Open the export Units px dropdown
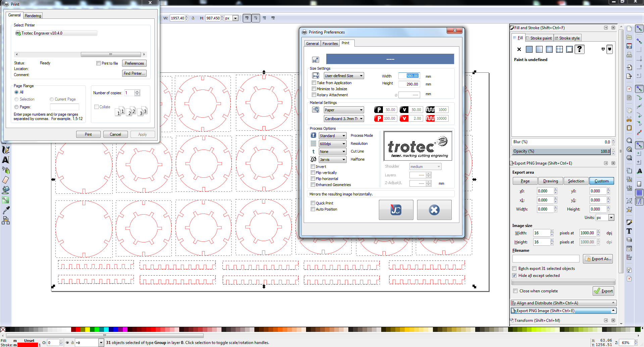The width and height of the screenshot is (644, 347). [605, 218]
